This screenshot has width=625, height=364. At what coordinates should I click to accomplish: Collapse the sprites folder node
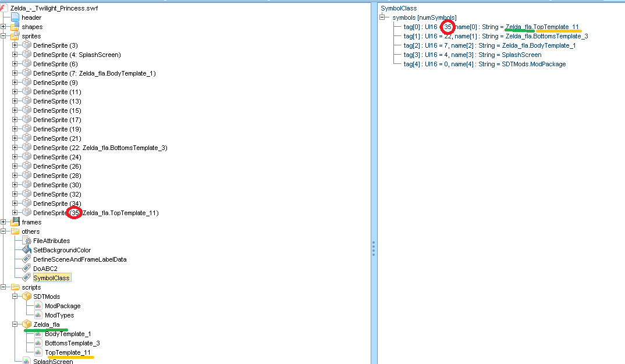[x=3, y=36]
